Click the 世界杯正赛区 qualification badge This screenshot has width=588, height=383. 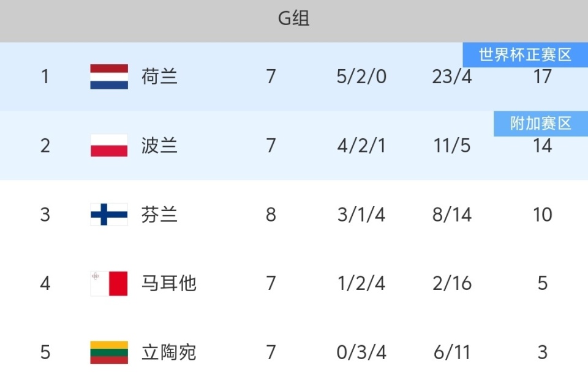coord(525,55)
